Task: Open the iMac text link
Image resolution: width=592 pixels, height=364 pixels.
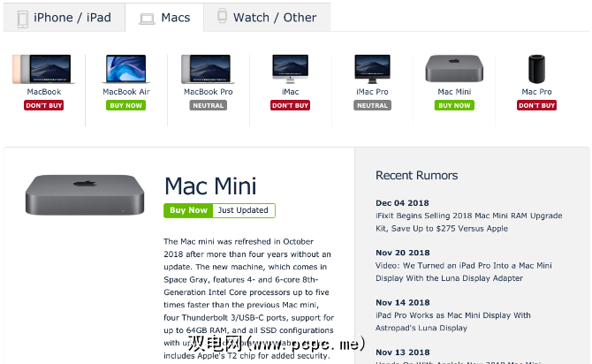Action: pyautogui.click(x=291, y=92)
